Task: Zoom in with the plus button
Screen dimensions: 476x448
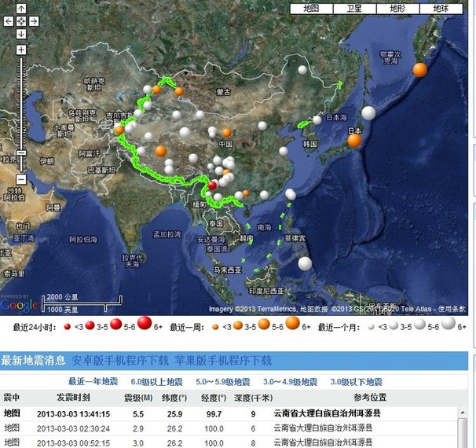Action: click(21, 50)
